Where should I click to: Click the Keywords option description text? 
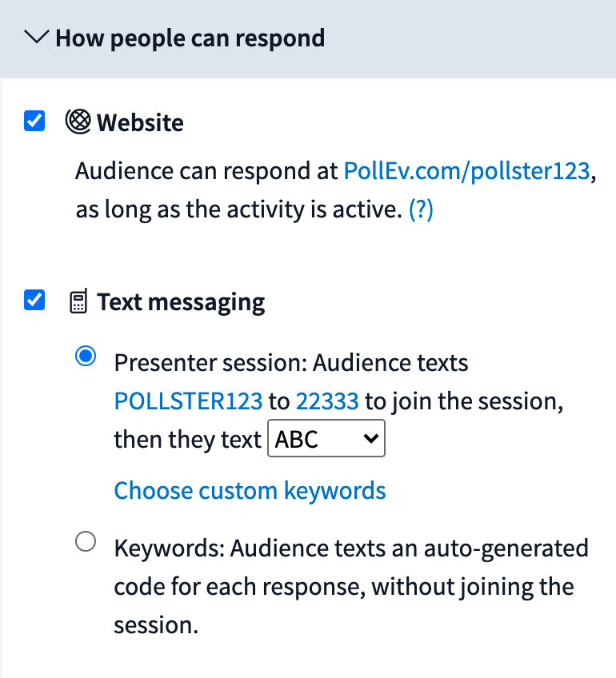click(351, 586)
